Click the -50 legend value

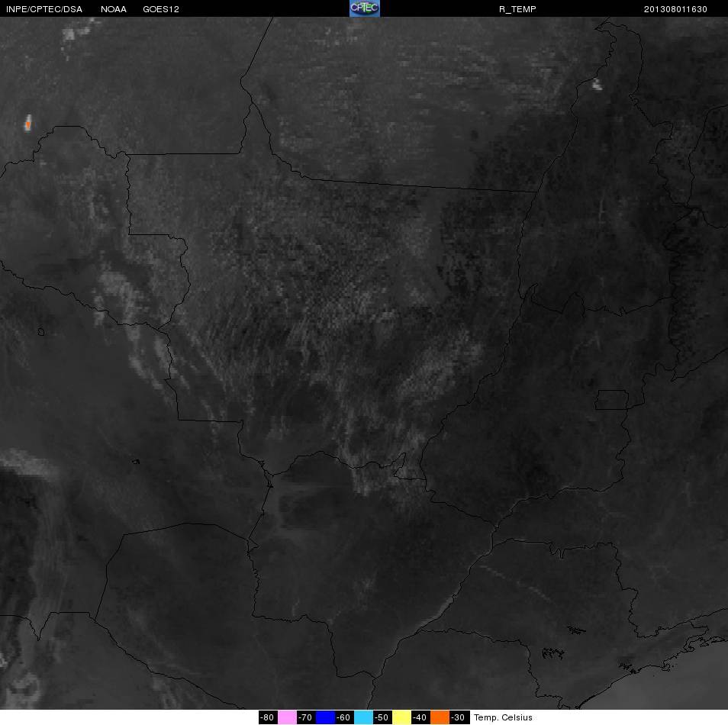pos(382,717)
